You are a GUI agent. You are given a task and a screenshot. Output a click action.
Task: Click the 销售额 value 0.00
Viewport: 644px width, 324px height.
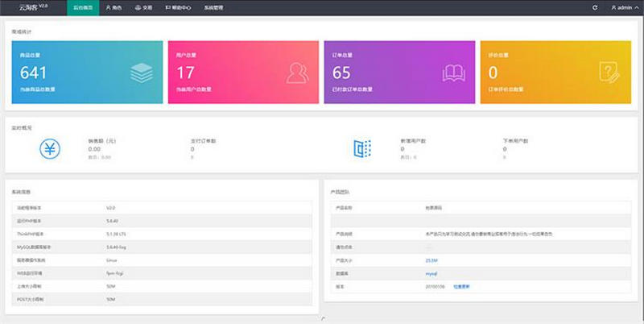94,149
